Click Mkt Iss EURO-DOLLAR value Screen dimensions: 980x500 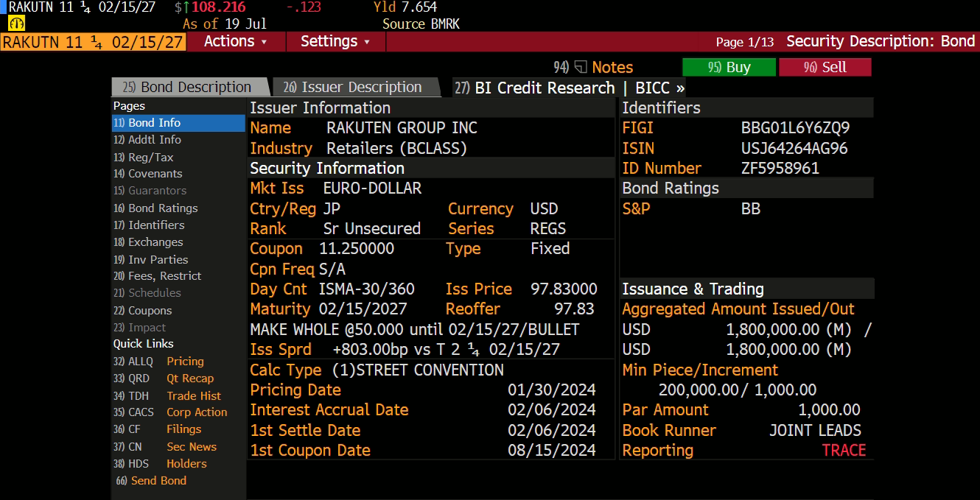(x=372, y=189)
